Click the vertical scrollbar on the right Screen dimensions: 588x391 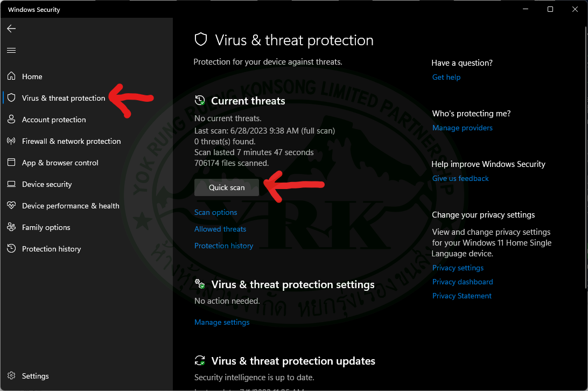(586, 158)
